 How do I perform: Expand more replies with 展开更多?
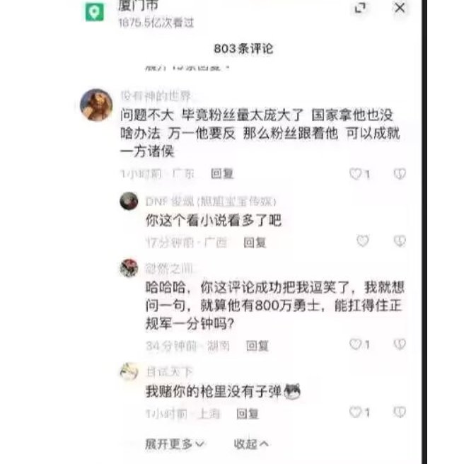(x=175, y=444)
